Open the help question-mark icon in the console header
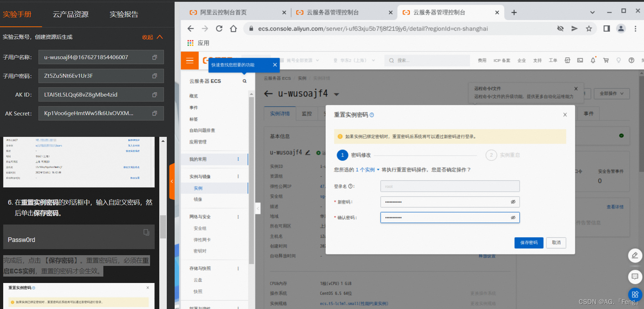This screenshot has width=644, height=309. click(632, 60)
